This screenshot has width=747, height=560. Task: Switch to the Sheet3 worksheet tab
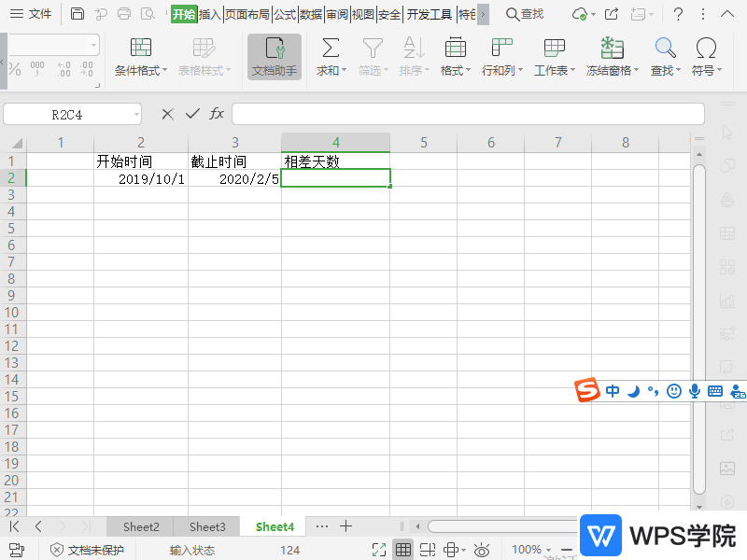point(207,526)
